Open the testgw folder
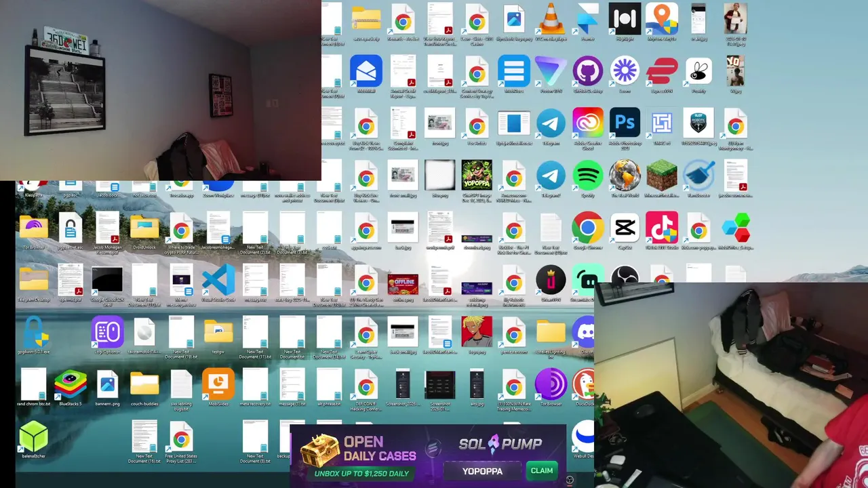Image resolution: width=868 pixels, height=488 pixels. click(218, 333)
